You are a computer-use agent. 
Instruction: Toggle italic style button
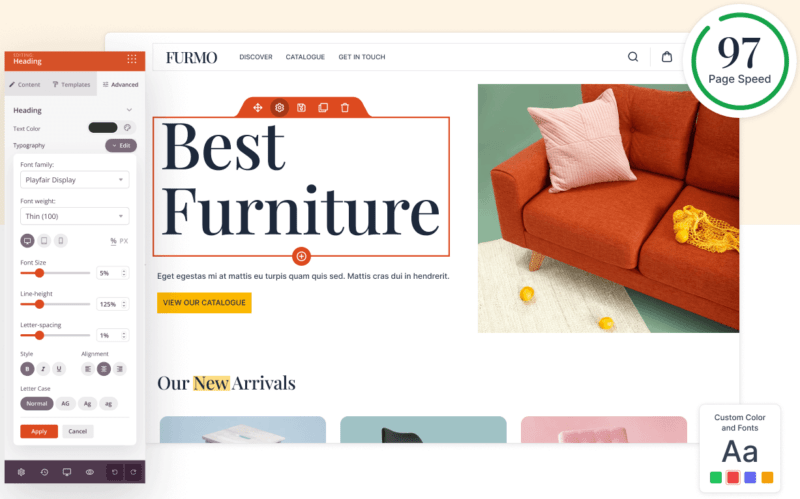pos(43,368)
